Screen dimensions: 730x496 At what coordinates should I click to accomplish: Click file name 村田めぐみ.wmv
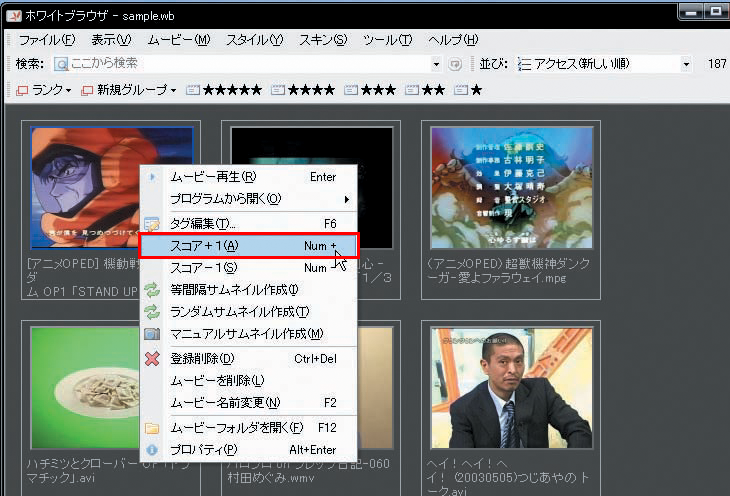point(271,478)
